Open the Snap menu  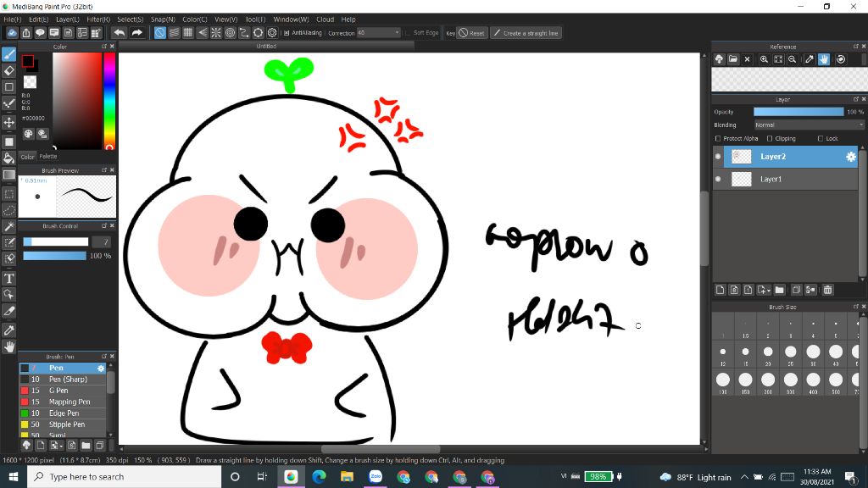[163, 19]
